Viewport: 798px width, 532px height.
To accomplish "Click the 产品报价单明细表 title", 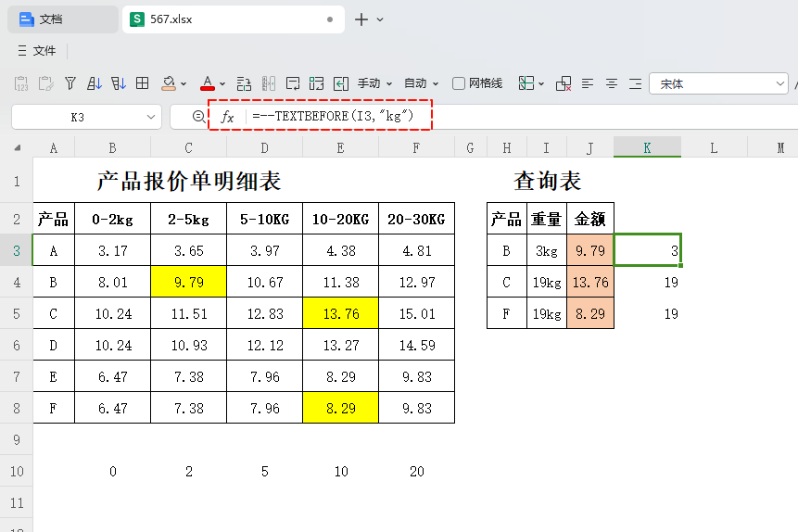I will (x=189, y=181).
